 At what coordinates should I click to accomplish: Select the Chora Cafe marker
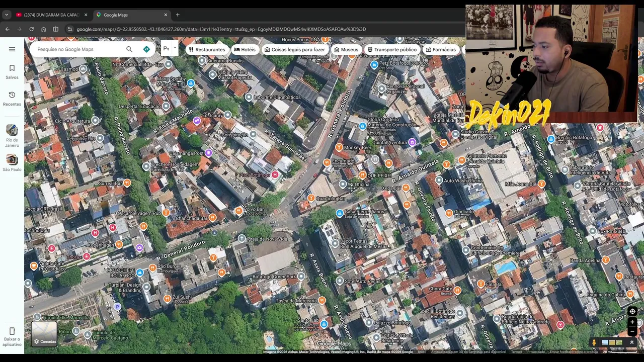[x=457, y=291]
